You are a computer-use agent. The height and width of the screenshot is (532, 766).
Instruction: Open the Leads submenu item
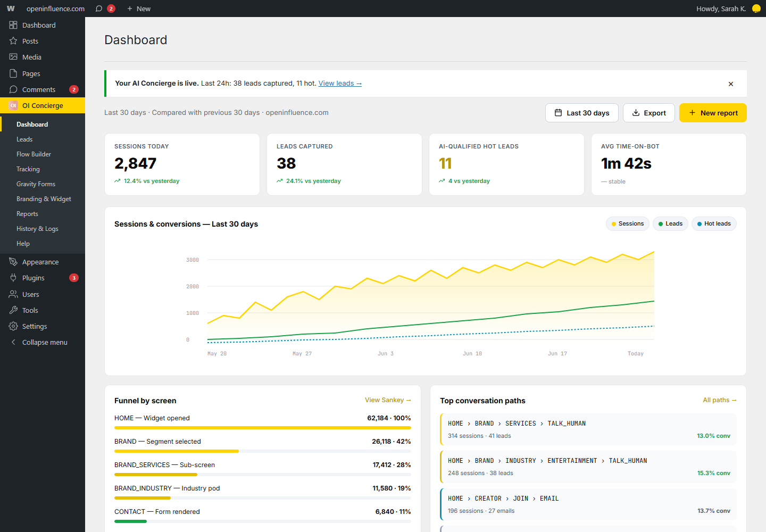pos(24,139)
